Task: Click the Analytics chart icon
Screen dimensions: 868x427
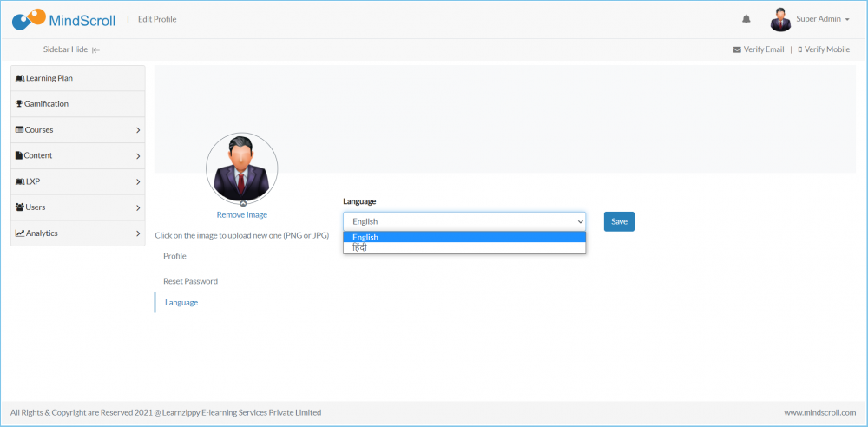Action: point(20,233)
